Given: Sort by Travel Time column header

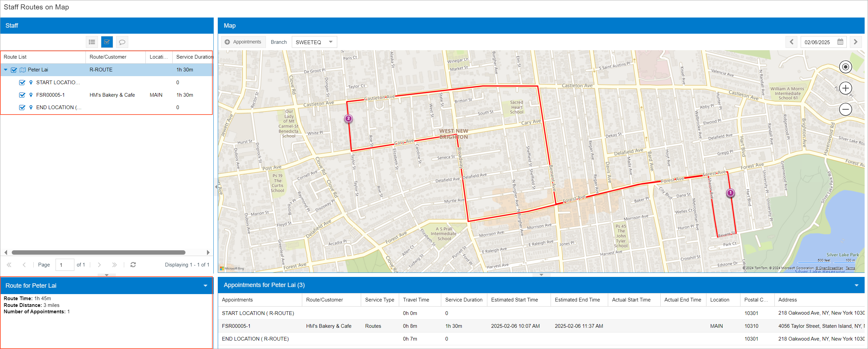Looking at the screenshot, I should [420, 300].
